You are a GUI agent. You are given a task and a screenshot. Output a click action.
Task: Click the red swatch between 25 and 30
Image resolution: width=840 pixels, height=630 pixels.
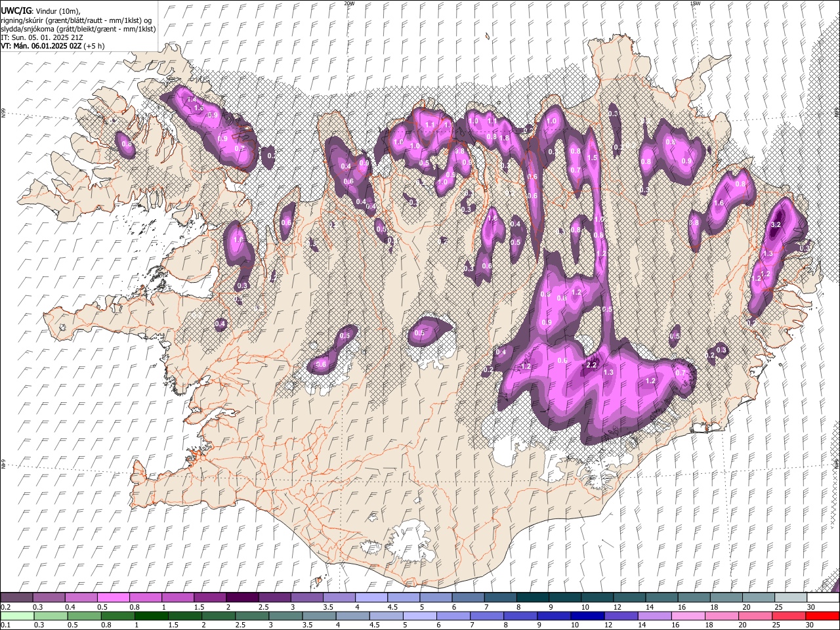pos(789,616)
